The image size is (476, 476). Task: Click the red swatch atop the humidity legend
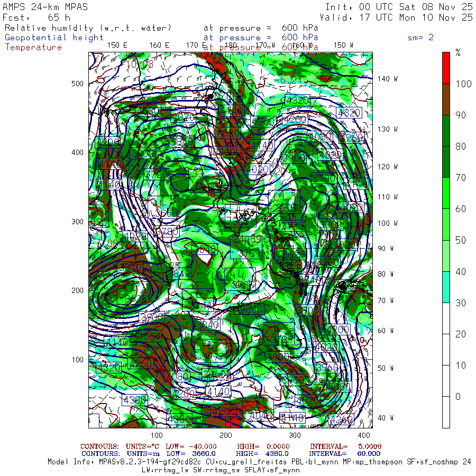pos(446,67)
